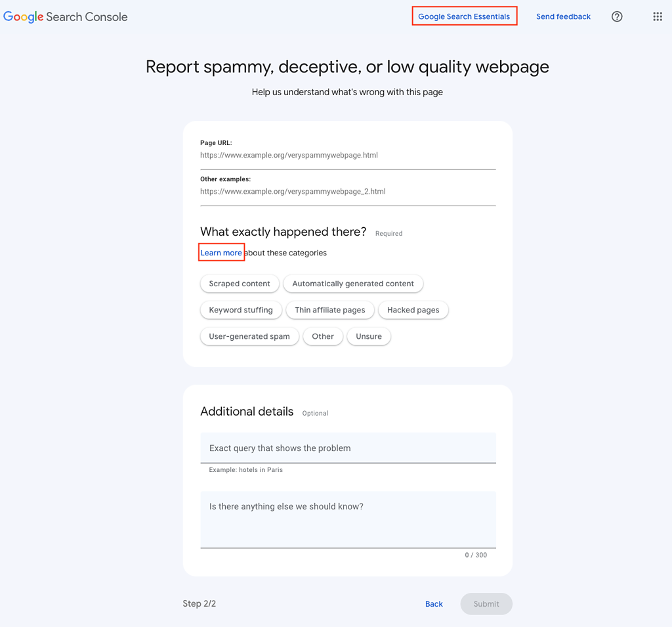Click the Google Search Console logo
672x627 pixels.
tap(65, 16)
